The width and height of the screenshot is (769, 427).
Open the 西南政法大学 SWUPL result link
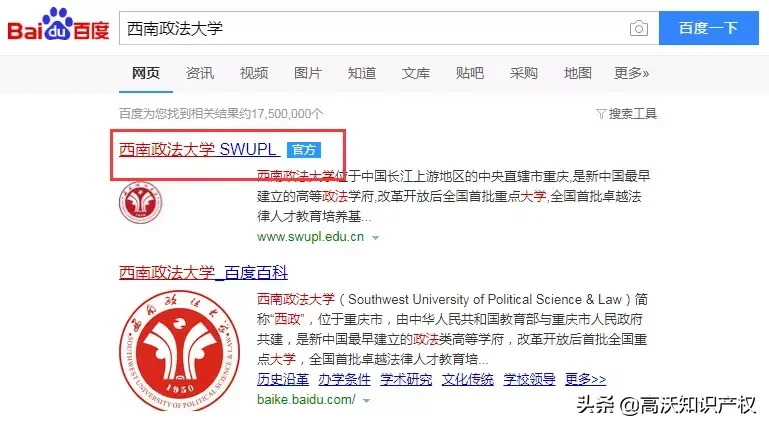point(199,149)
